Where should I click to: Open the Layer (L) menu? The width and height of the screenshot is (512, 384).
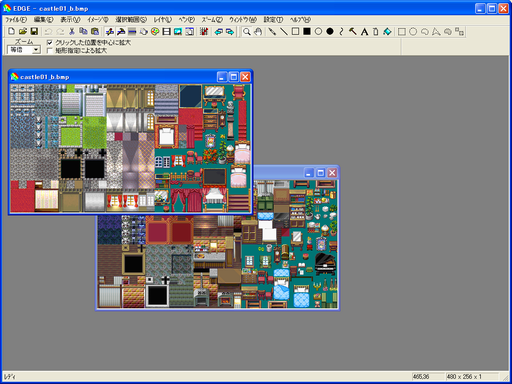163,20
